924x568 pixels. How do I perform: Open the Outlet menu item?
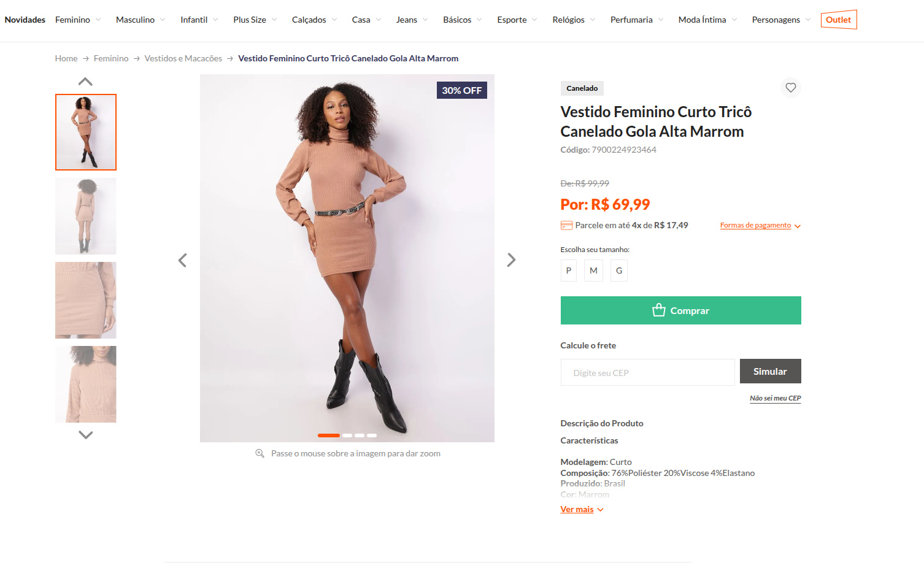pyautogui.click(x=838, y=20)
